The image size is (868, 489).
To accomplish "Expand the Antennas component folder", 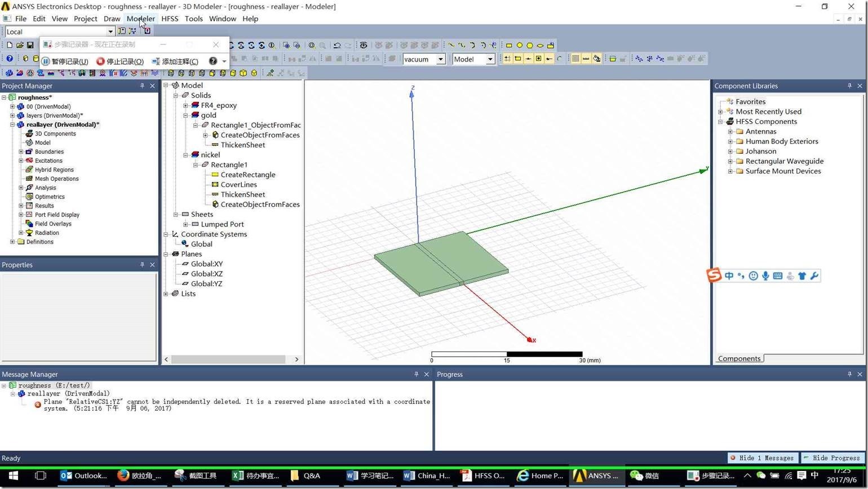I will [x=730, y=131].
